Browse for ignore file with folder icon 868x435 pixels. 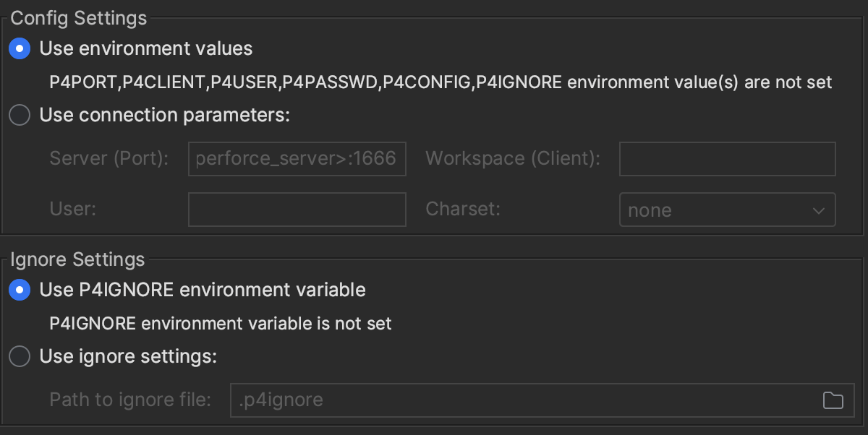coord(833,400)
